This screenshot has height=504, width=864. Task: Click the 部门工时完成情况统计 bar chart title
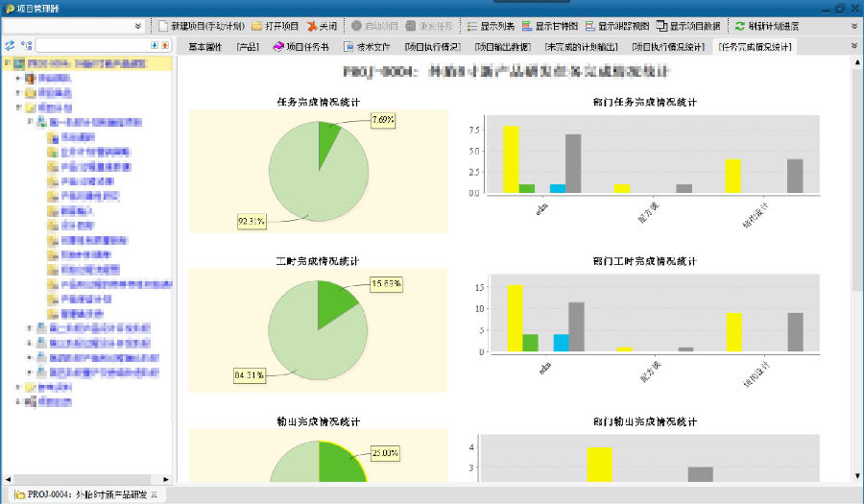(x=645, y=261)
